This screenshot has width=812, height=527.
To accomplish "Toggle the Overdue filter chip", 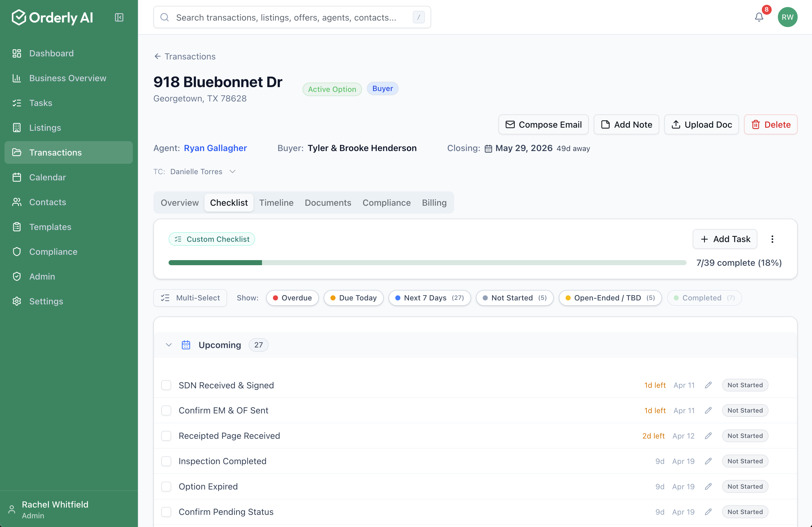I will point(292,298).
